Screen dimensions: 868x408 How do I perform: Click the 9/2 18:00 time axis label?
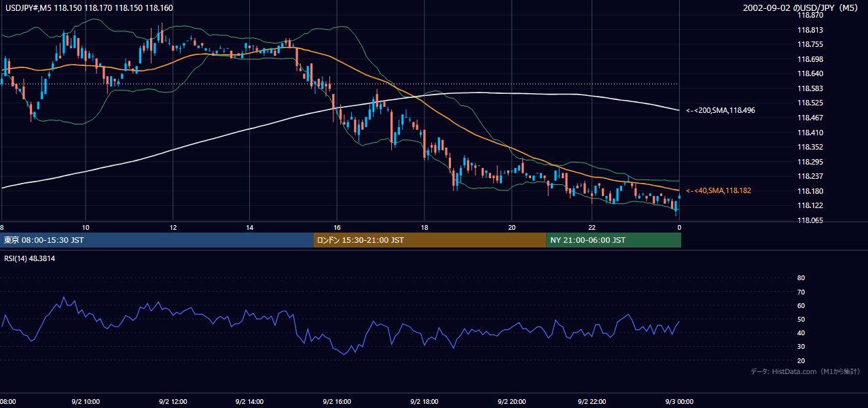(x=424, y=402)
